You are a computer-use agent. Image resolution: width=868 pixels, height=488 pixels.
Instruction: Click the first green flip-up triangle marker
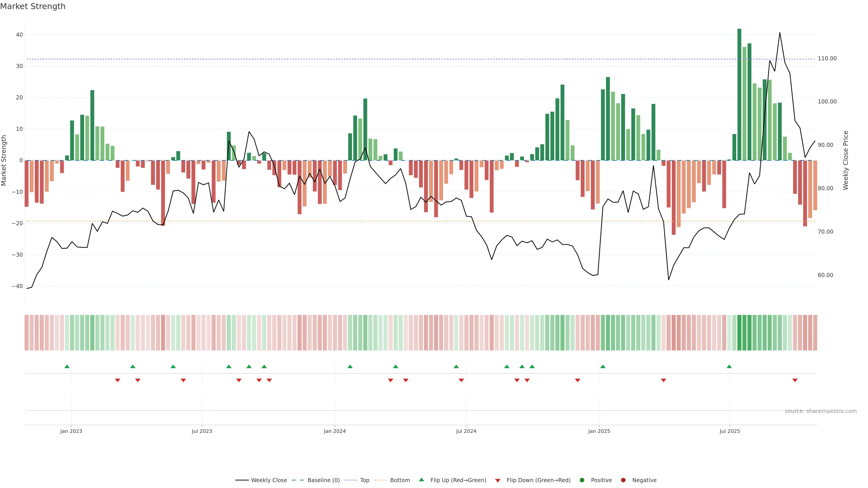click(67, 366)
